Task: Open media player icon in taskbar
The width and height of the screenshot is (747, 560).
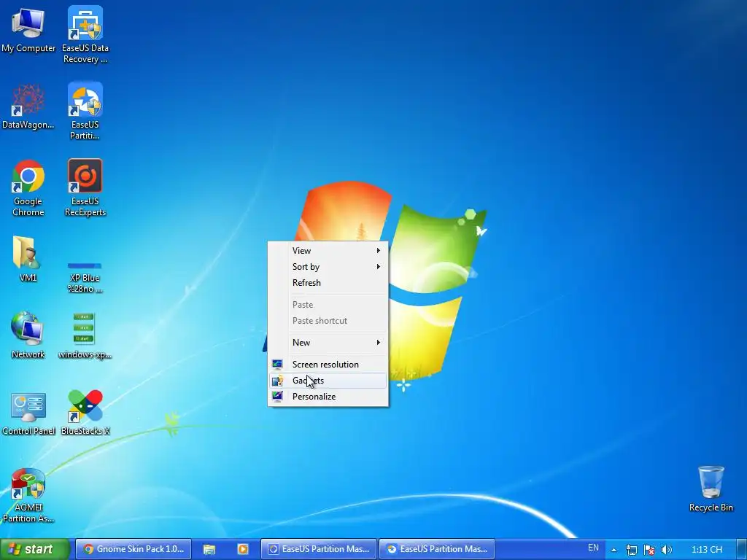Action: [x=242, y=549]
